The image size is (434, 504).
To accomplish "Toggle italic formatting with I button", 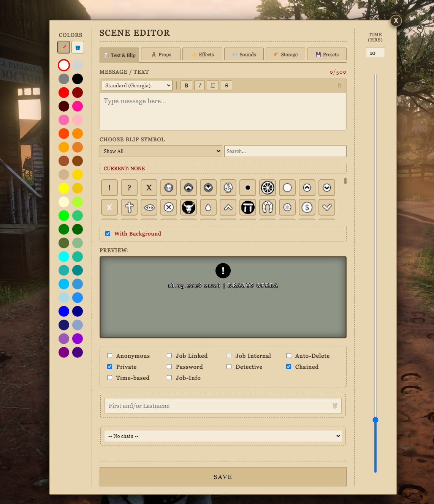I will coord(200,85).
